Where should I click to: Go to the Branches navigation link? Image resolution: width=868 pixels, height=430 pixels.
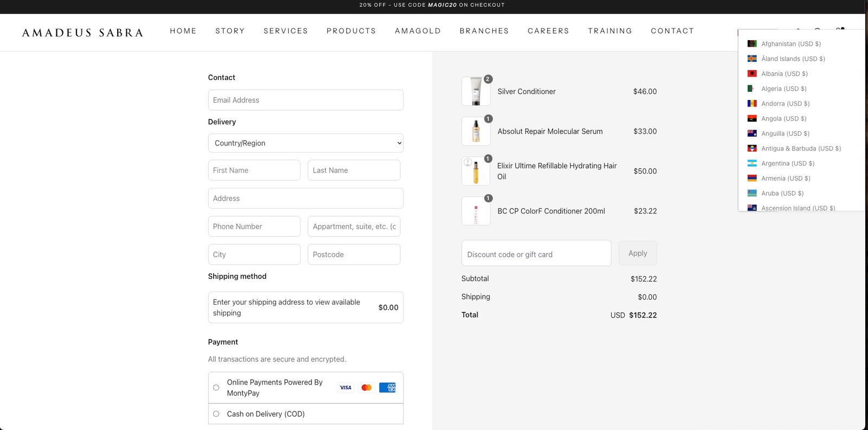coord(484,31)
